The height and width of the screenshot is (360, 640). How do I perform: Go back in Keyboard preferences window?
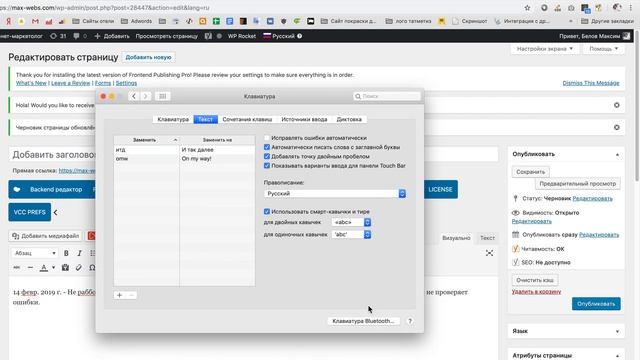coord(134,96)
